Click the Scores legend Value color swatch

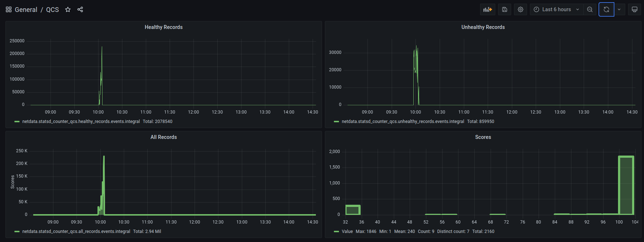[x=336, y=232]
